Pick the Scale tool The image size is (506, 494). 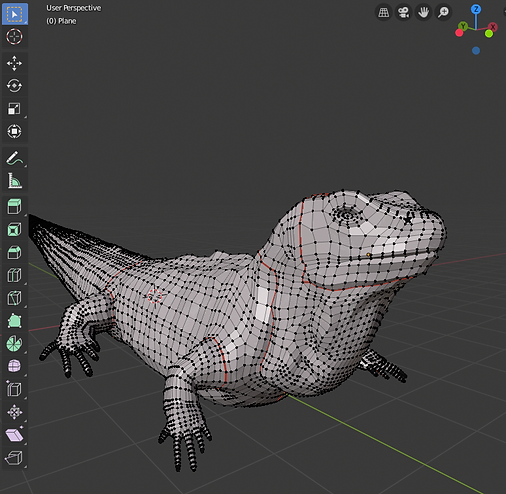coord(14,109)
